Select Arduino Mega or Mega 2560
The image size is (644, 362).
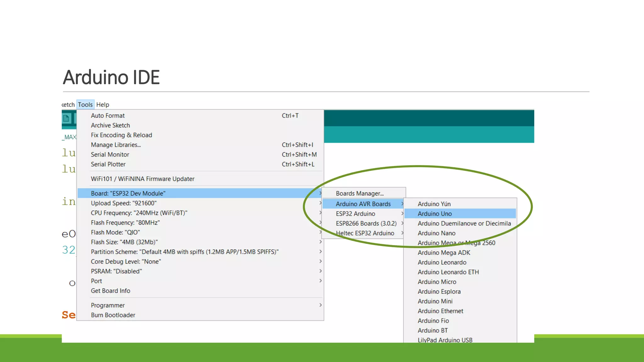(x=460, y=243)
